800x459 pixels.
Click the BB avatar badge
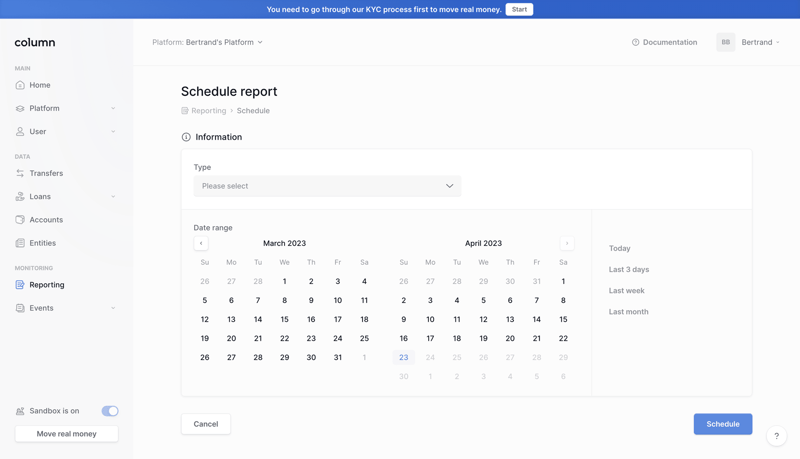(x=726, y=42)
